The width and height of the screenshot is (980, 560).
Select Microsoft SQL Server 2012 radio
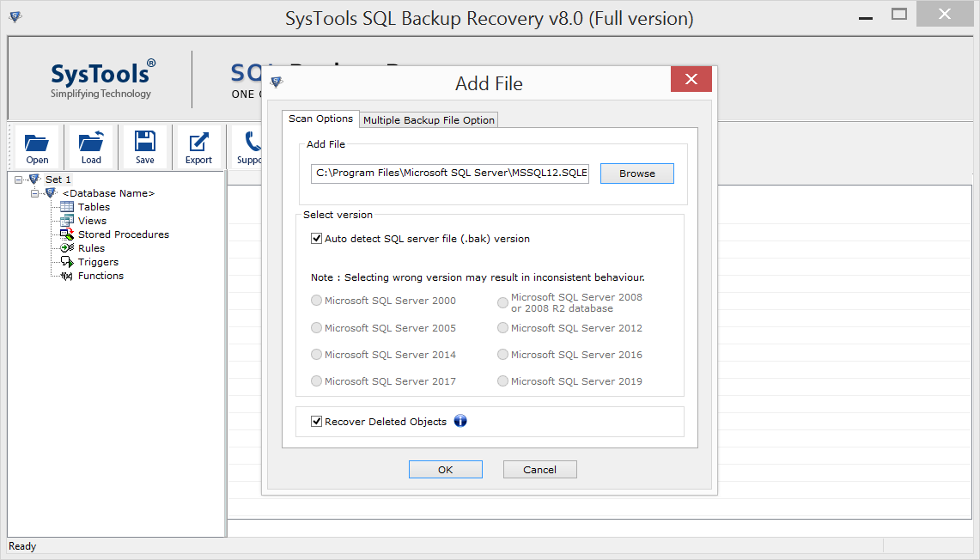pyautogui.click(x=502, y=327)
